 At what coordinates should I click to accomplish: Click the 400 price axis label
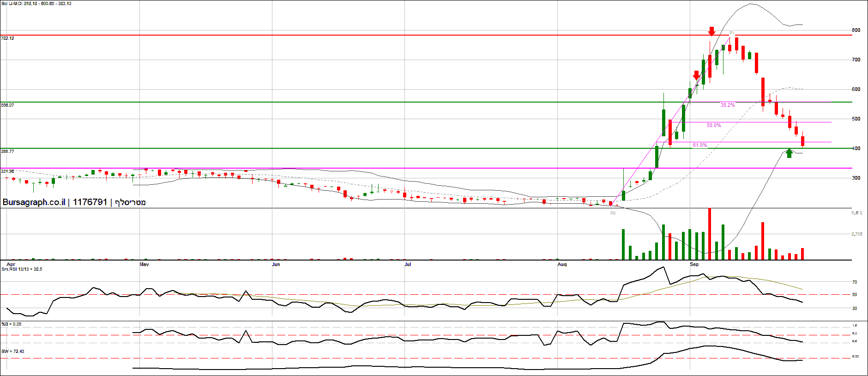[856, 149]
